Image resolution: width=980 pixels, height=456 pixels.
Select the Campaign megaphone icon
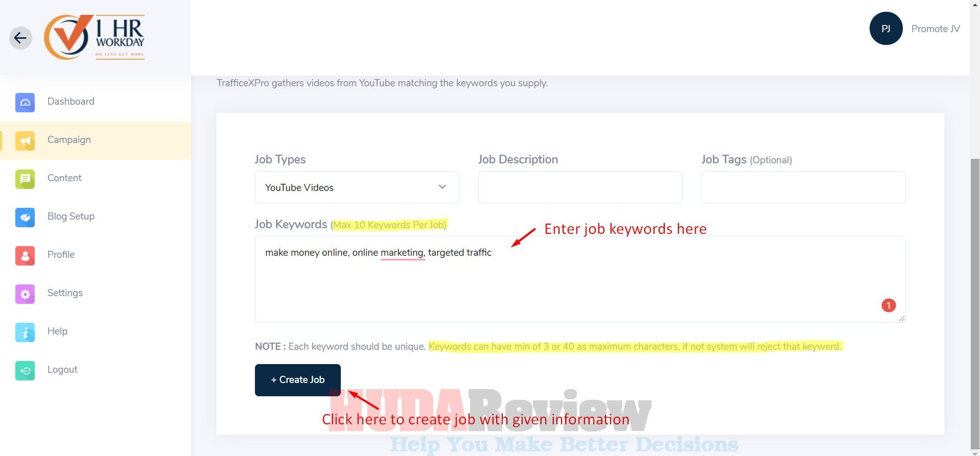[x=25, y=140]
